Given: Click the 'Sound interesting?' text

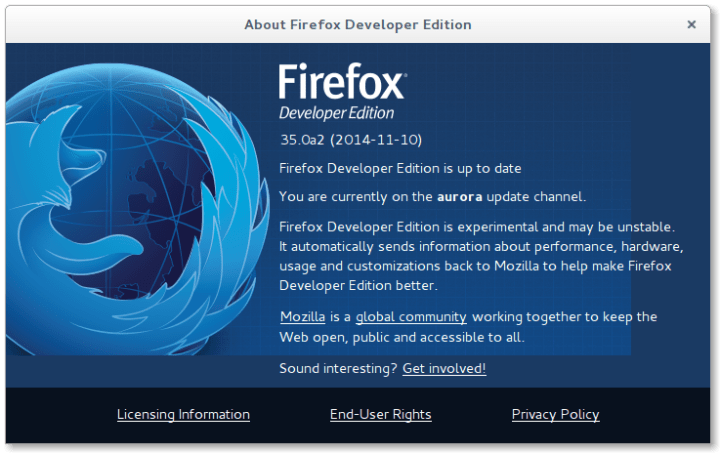Looking at the screenshot, I should pyautogui.click(x=338, y=369).
